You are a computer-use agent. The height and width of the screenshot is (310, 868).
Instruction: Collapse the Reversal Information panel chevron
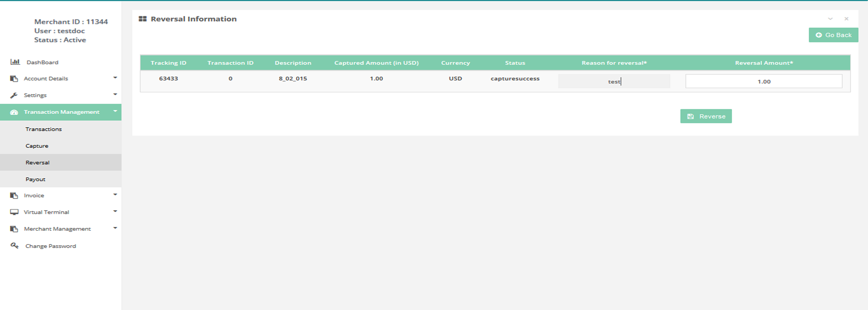[x=830, y=19]
